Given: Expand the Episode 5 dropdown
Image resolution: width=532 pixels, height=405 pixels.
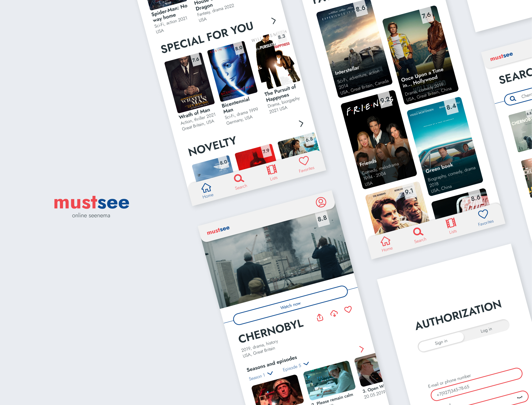Looking at the screenshot, I should coord(306,364).
